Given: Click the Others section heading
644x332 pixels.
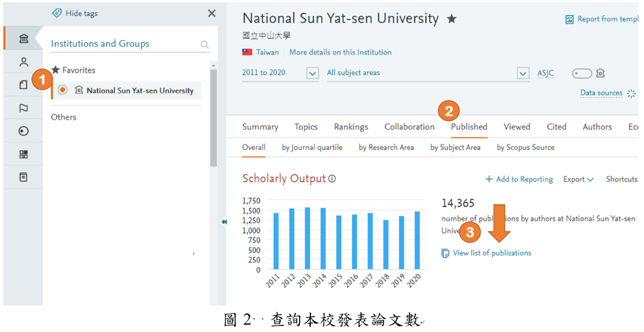Looking at the screenshot, I should coord(64,117).
